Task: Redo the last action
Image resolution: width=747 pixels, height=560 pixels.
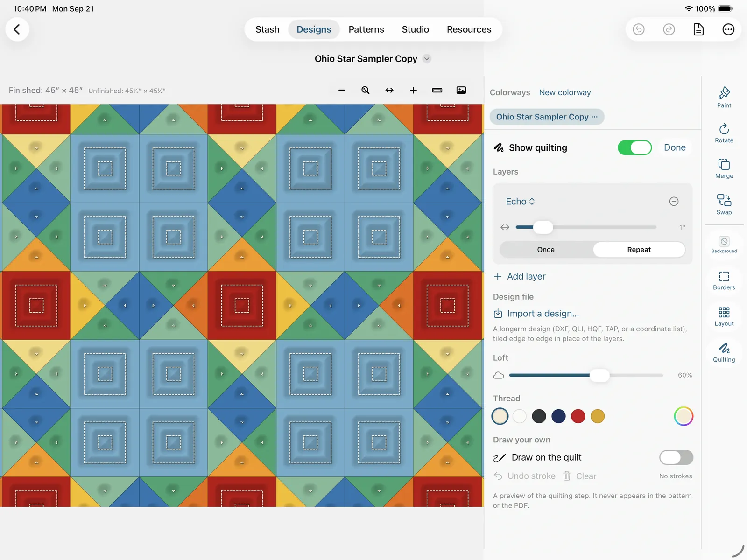Action: pos(669,29)
